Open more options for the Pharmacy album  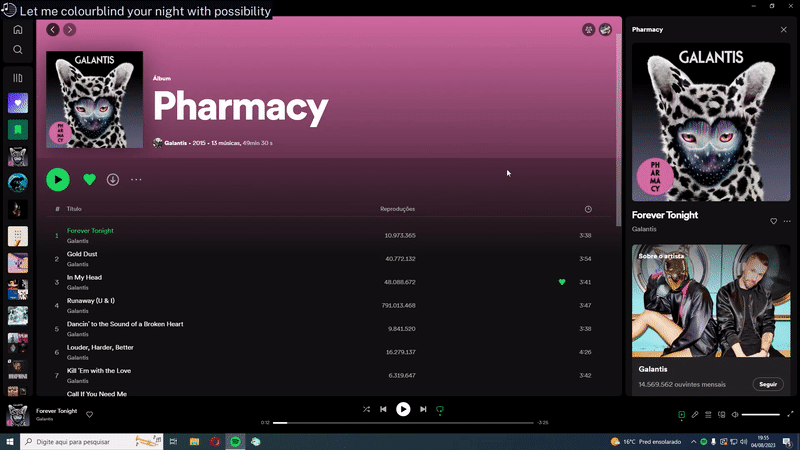(136, 180)
